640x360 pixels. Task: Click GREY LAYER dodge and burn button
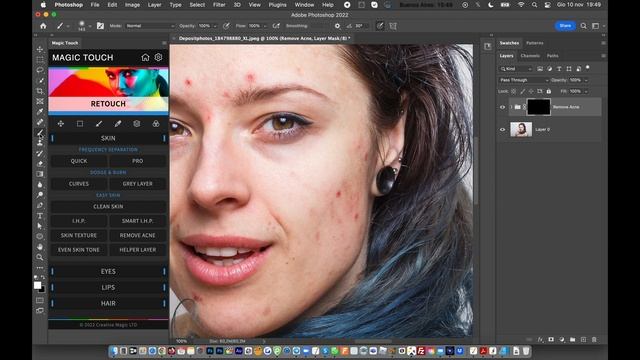(138, 184)
